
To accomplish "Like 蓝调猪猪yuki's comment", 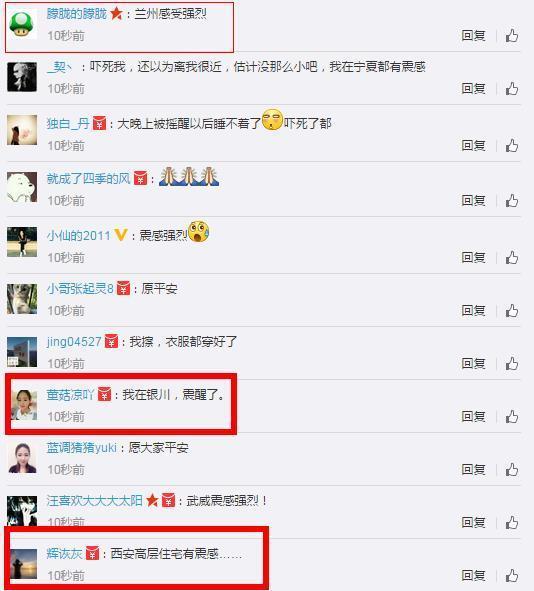I will tap(512, 470).
